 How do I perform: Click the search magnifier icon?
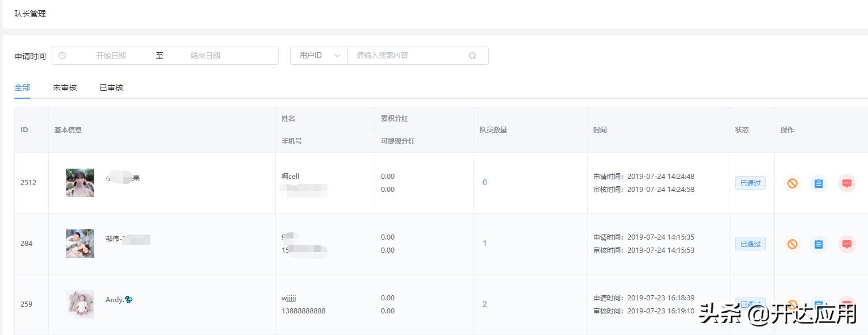473,55
